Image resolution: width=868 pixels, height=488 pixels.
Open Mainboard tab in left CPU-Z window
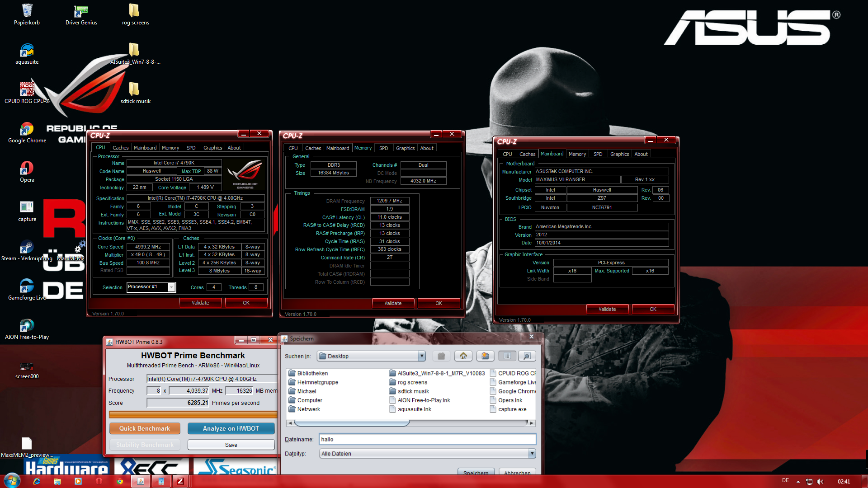[x=145, y=148]
